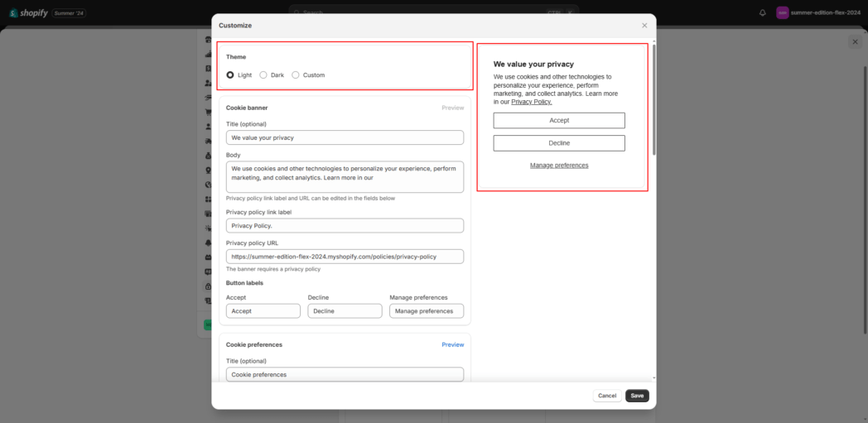The height and width of the screenshot is (423, 868).
Task: Click the 'Customize' dialog title
Action: pyautogui.click(x=235, y=26)
